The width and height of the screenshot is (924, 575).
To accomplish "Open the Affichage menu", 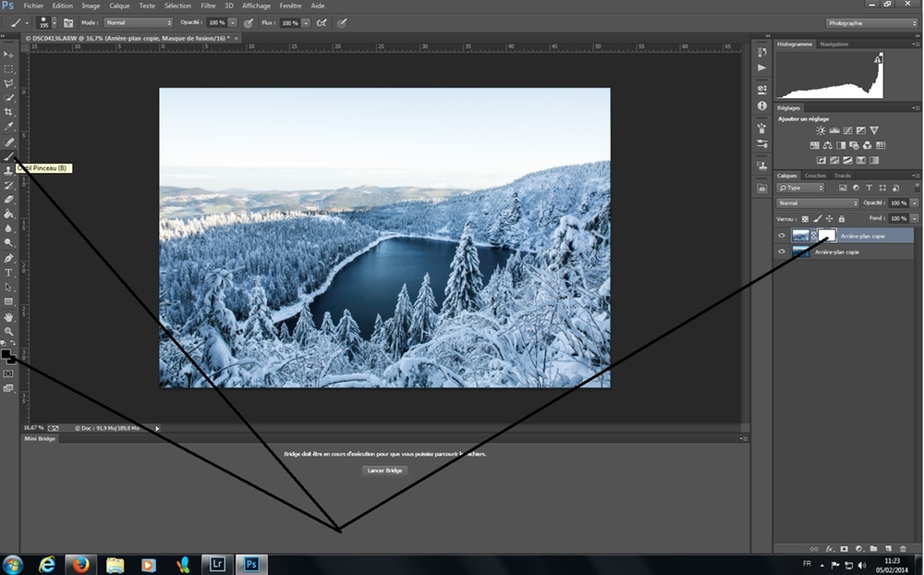I will point(256,6).
